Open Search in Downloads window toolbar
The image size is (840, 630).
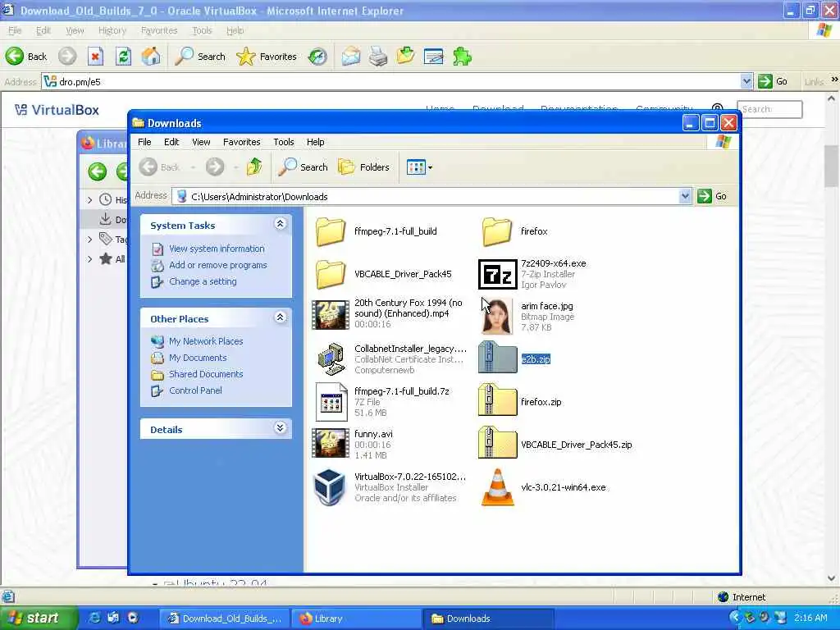(x=303, y=167)
